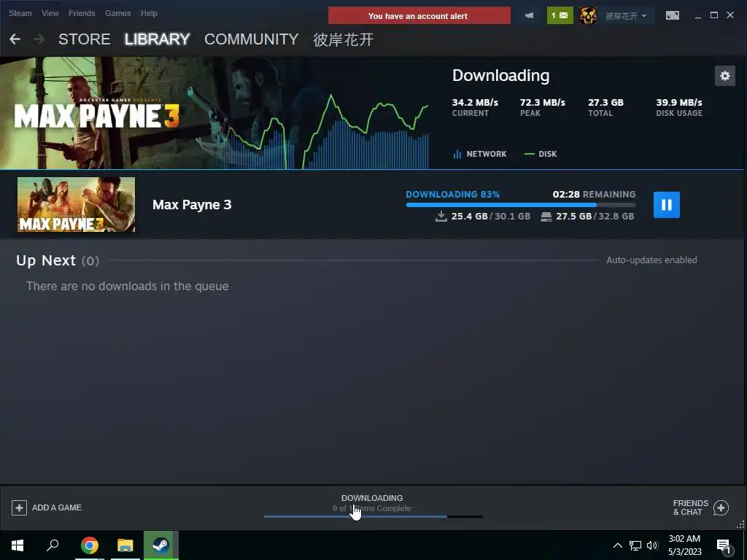
Task: Click the 27.3 GB TOTAL value
Action: 605,102
